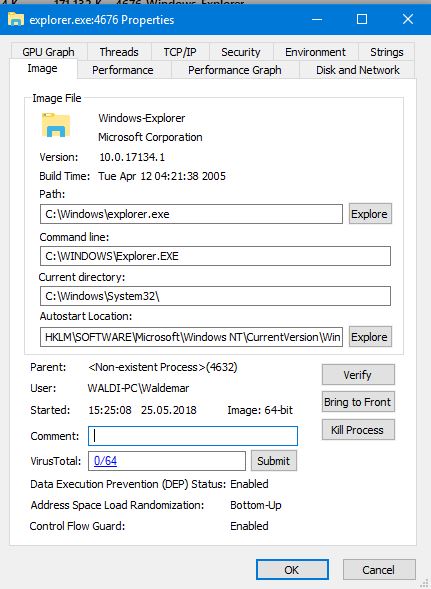Switch to the Threads tab
Viewport: 431px width, 589px height.
(119, 52)
